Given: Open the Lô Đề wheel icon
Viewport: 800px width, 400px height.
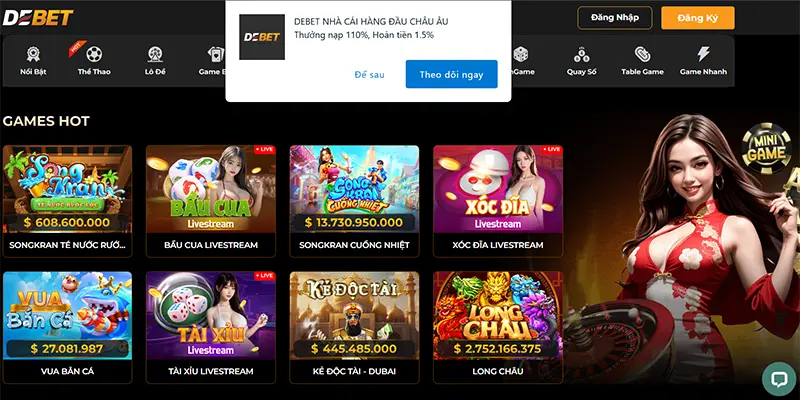Looking at the screenshot, I should tap(155, 54).
